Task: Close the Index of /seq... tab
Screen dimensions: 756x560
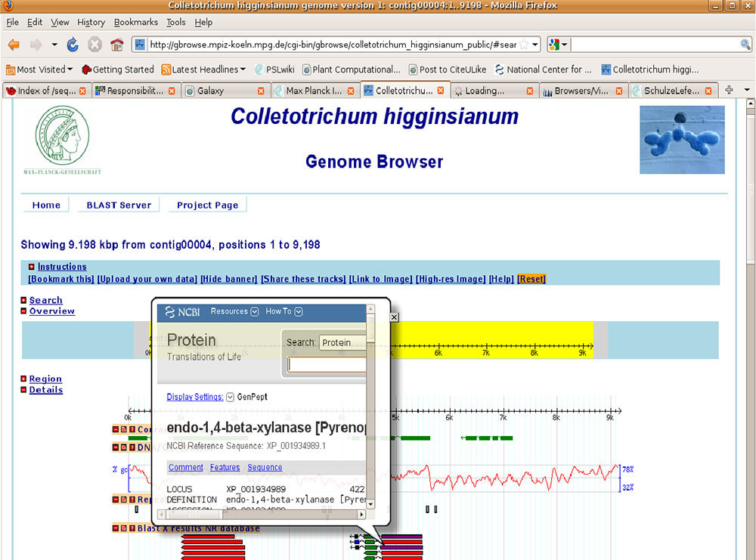Action: pyautogui.click(x=82, y=91)
